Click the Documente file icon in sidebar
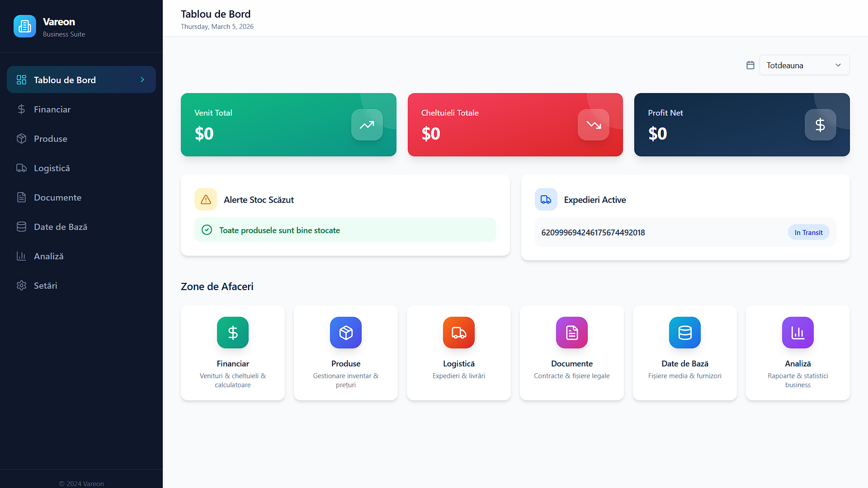This screenshot has height=488, width=868. tap(21, 197)
